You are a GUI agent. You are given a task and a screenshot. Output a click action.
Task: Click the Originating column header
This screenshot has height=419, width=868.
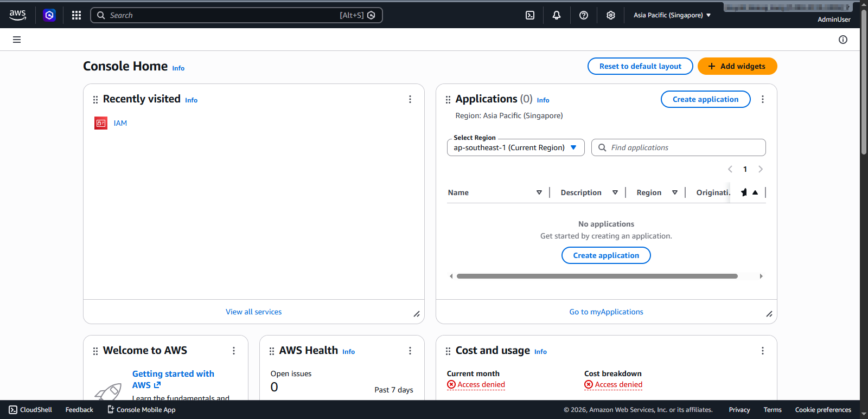point(713,192)
